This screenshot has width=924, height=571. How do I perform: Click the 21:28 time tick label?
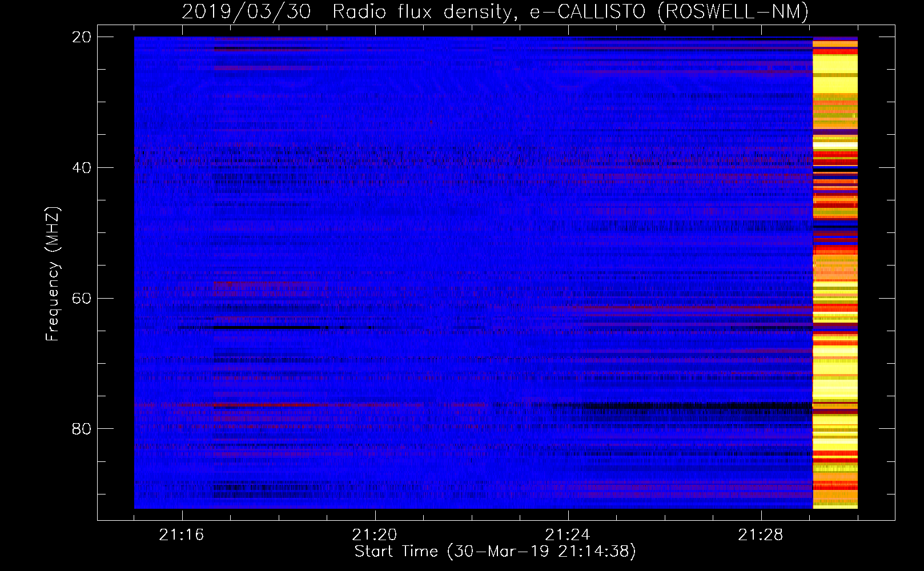click(x=761, y=535)
